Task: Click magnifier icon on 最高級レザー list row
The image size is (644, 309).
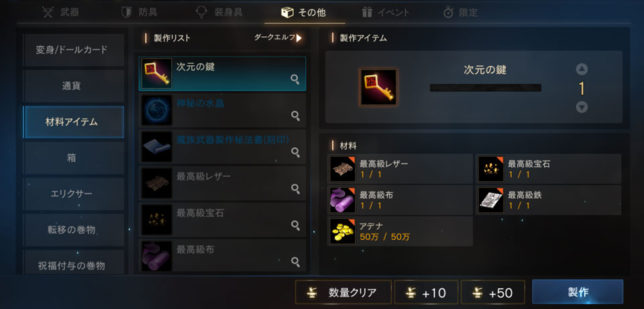Action: point(295,189)
